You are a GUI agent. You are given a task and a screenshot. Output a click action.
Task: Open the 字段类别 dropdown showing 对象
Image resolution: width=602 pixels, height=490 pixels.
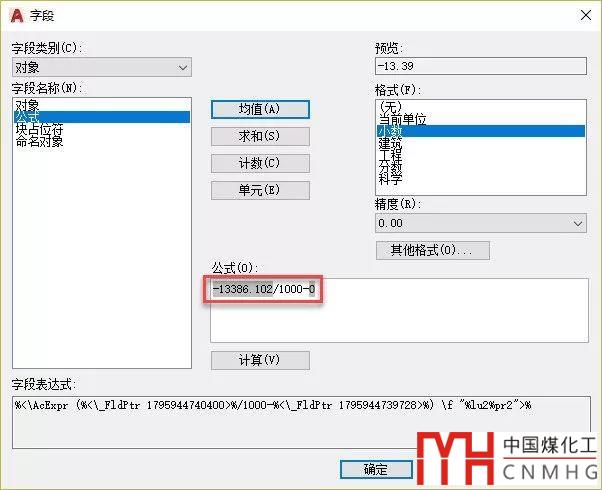[x=100, y=67]
